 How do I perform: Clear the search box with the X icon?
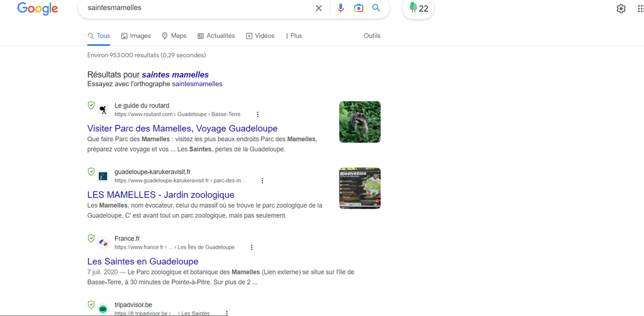tap(318, 8)
